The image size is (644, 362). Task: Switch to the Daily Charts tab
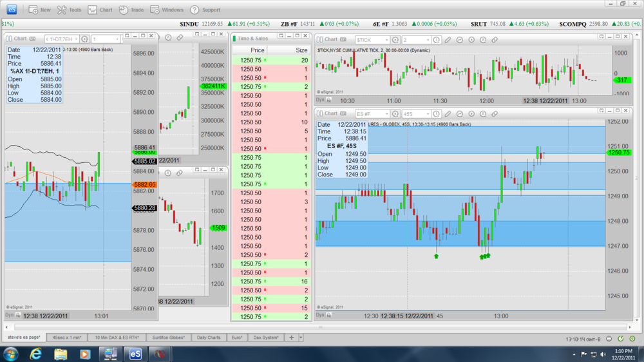click(x=209, y=338)
